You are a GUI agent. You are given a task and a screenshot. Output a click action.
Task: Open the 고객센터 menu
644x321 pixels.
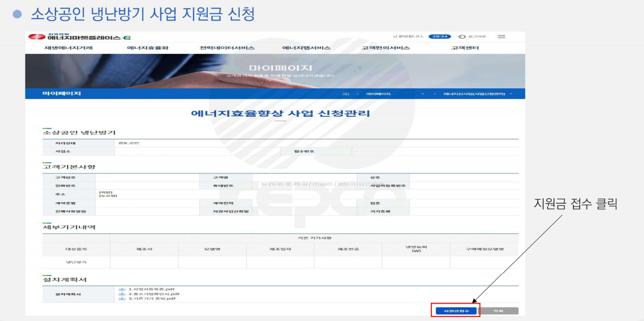[x=465, y=48]
